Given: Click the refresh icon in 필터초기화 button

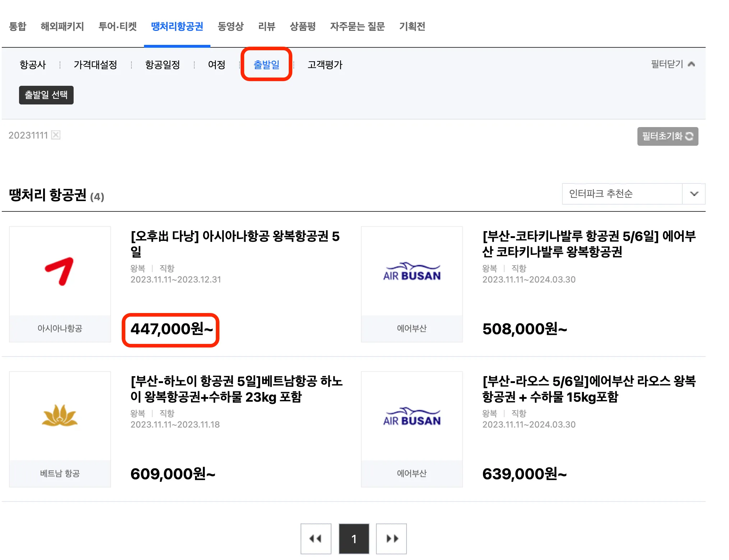Looking at the screenshot, I should [x=689, y=136].
